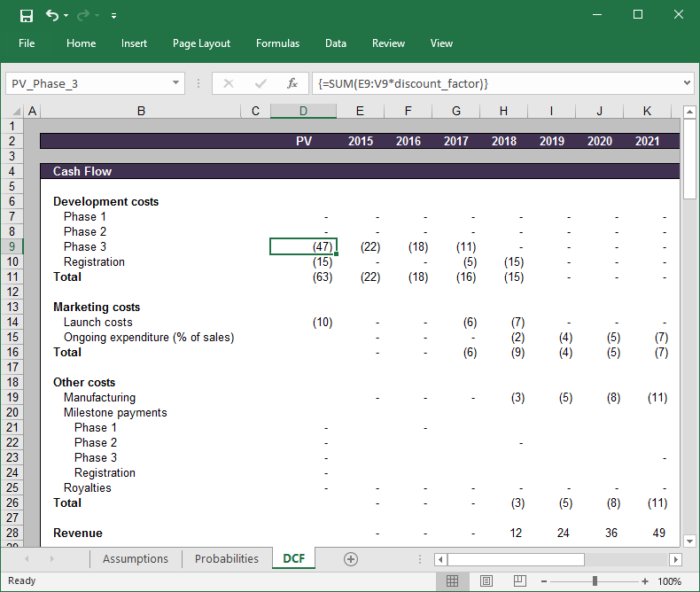Click the 100% zoom level button
The height and width of the screenshot is (592, 700).
click(669, 581)
